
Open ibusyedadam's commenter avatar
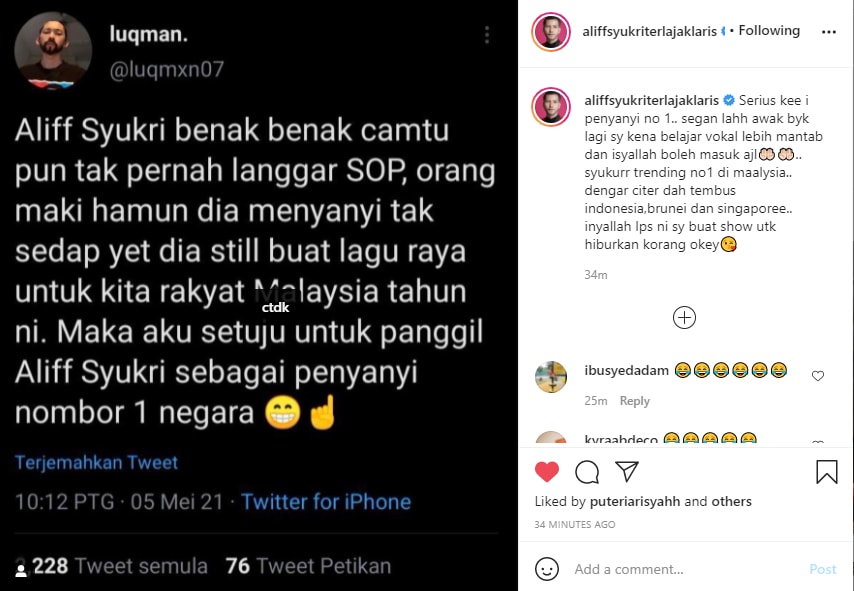click(x=551, y=376)
